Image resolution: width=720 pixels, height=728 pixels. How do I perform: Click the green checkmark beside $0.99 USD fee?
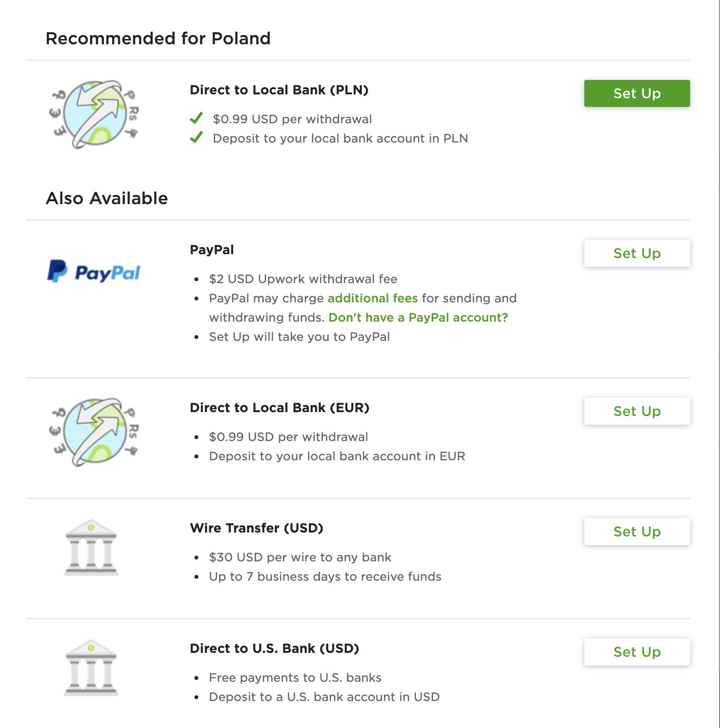tap(196, 118)
